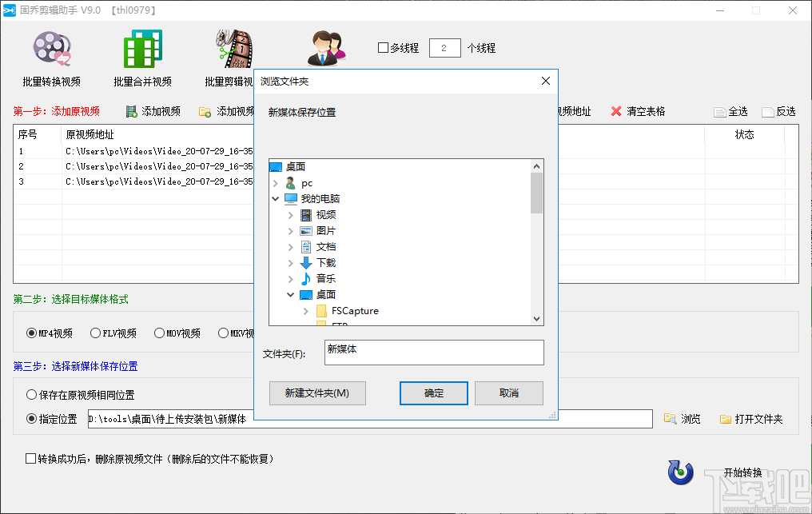Click the Cancel (取消) button in dialog
Image resolution: width=812 pixels, height=514 pixels.
pos(509,393)
